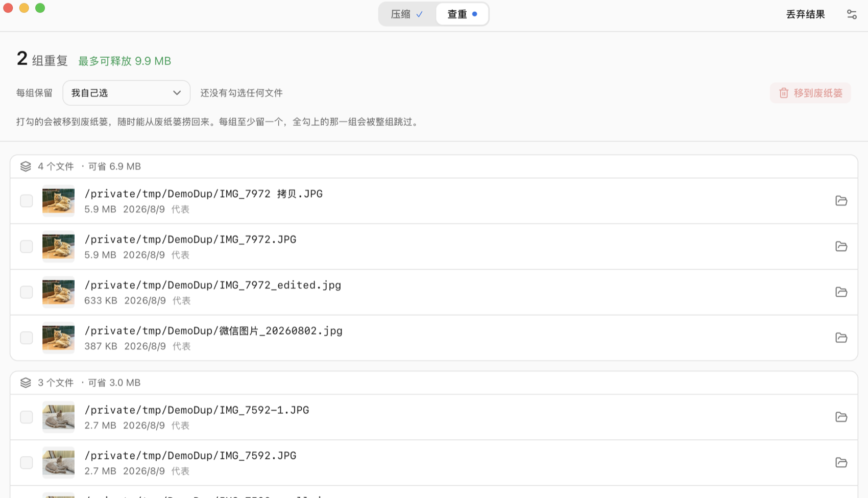This screenshot has width=868, height=498.
Task: Click the green macOS zoom window button
Action: [x=40, y=8]
